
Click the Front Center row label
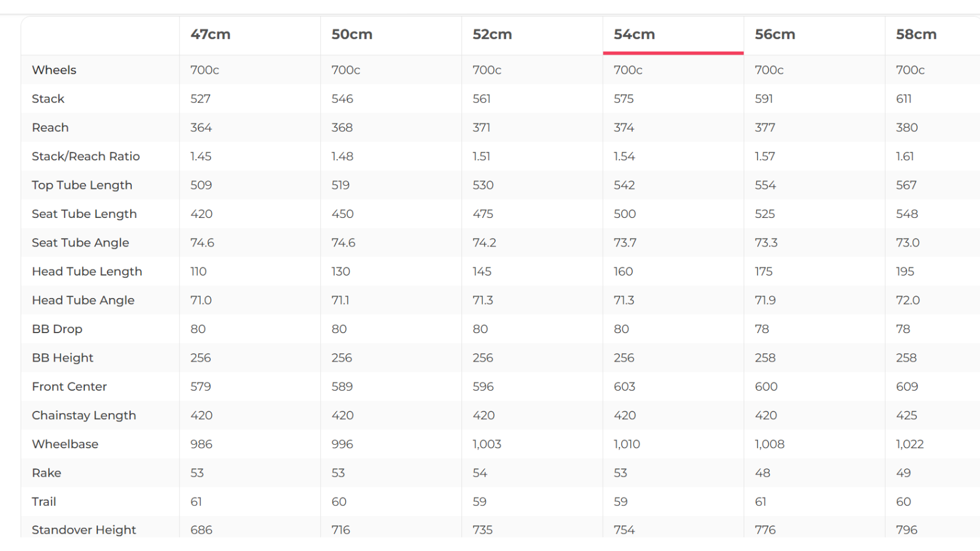(69, 387)
